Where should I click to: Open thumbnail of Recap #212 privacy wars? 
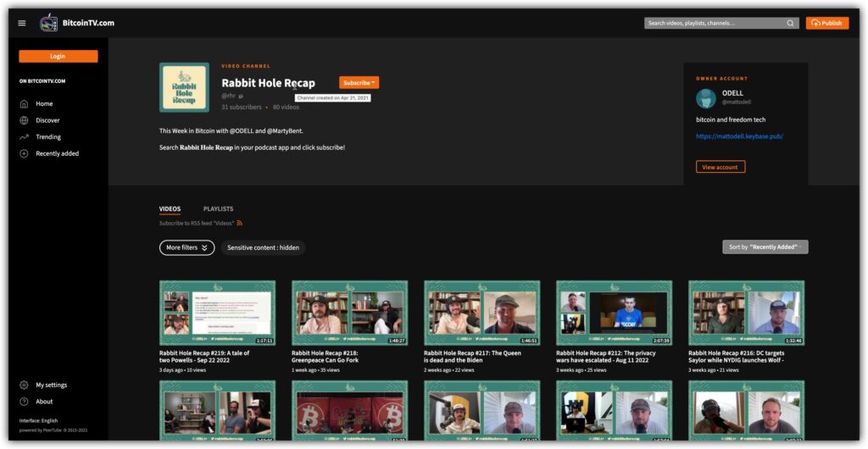615,313
